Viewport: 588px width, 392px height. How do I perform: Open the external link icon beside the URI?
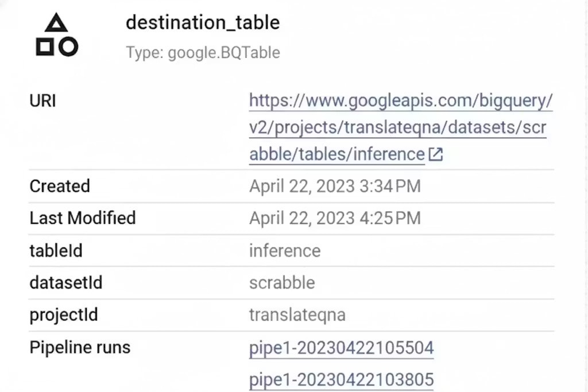436,154
